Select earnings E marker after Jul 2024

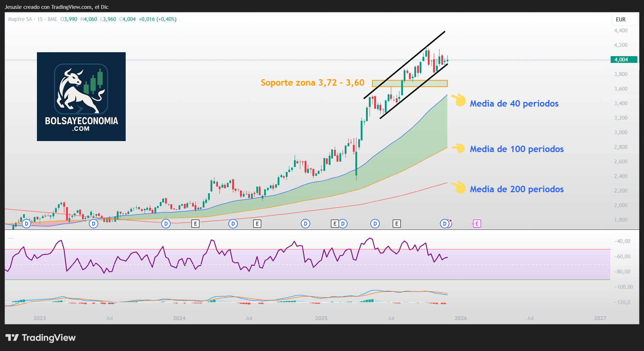(257, 224)
